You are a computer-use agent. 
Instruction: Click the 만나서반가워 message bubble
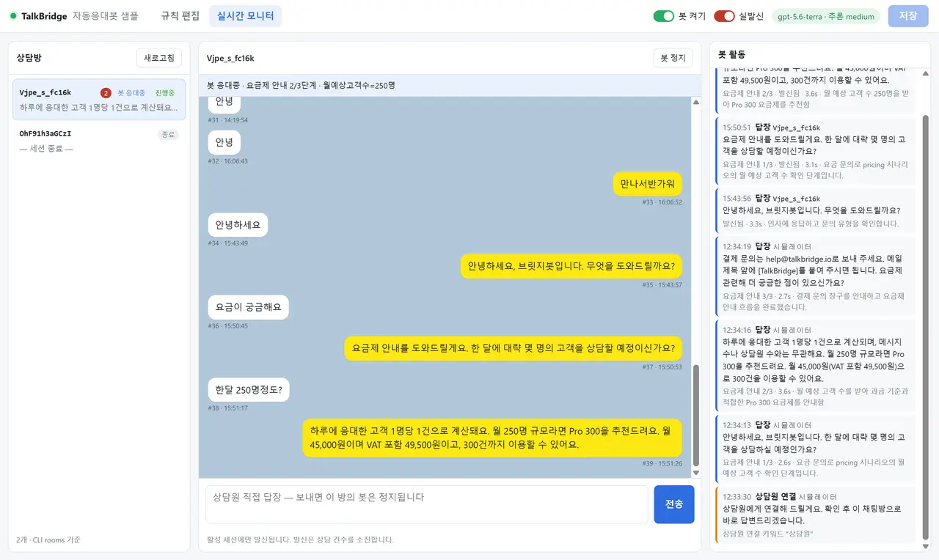tap(647, 184)
